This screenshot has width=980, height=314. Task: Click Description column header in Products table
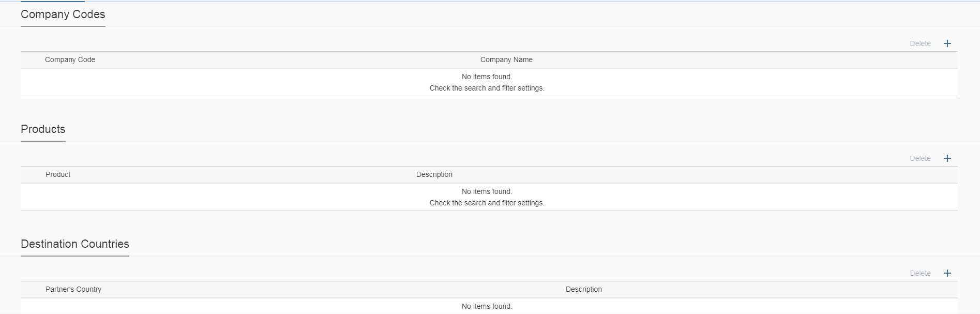[434, 175]
